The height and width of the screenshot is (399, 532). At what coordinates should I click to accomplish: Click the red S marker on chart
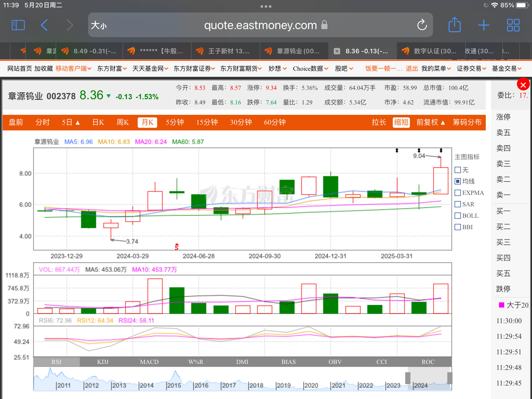(177, 247)
